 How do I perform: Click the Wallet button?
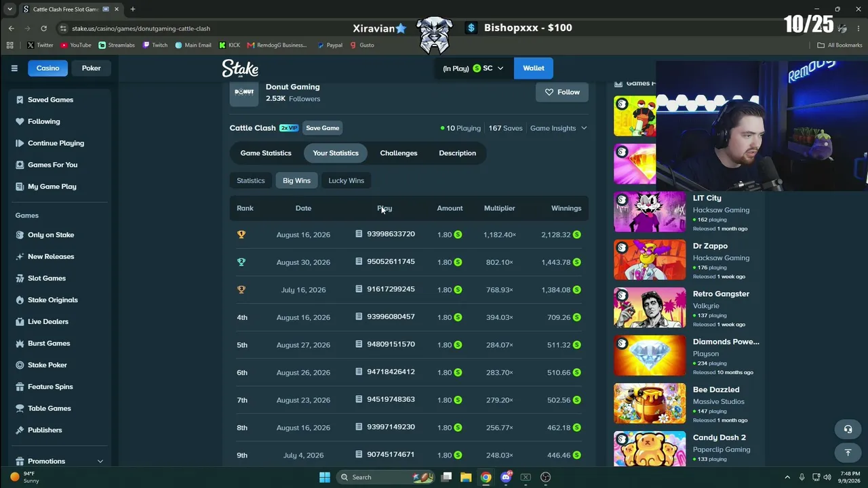pyautogui.click(x=534, y=68)
